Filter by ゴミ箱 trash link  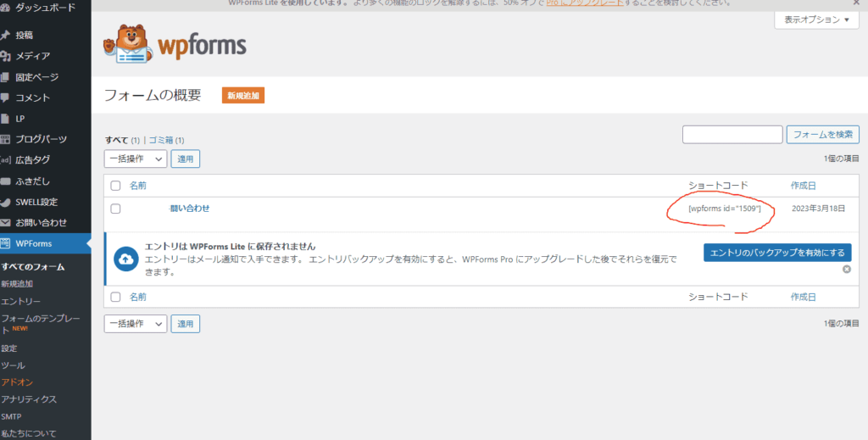pyautogui.click(x=161, y=140)
